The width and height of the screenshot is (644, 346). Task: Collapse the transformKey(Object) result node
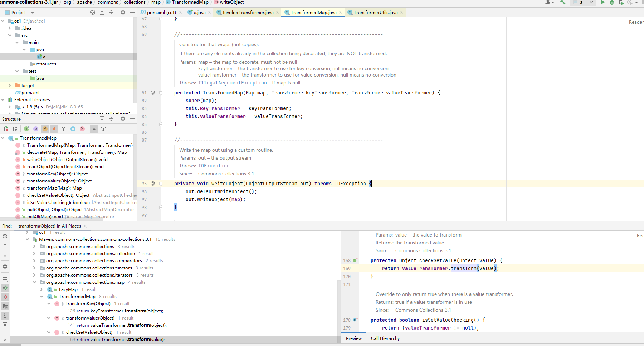(x=49, y=304)
